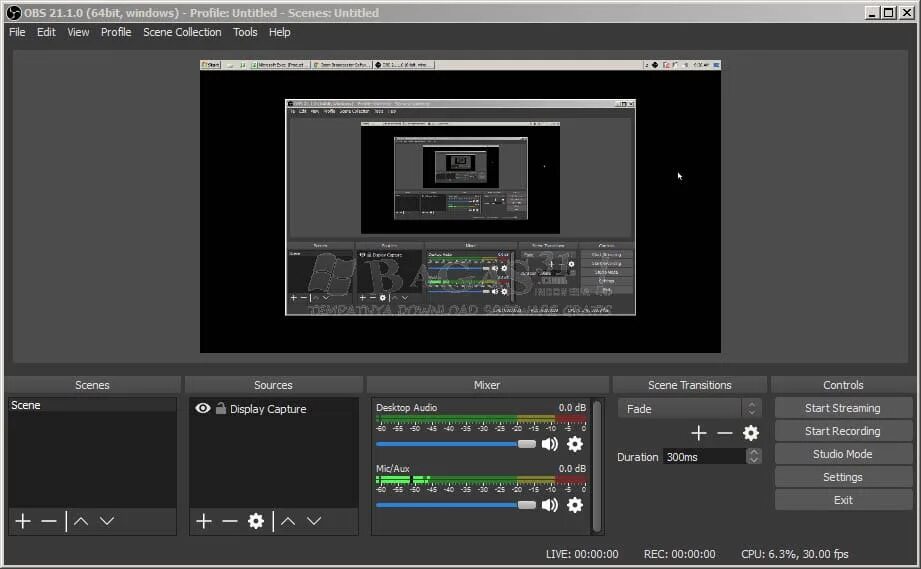Toggle Display Capture lock icon
Screen dimensions: 921x569
pos(221,408)
